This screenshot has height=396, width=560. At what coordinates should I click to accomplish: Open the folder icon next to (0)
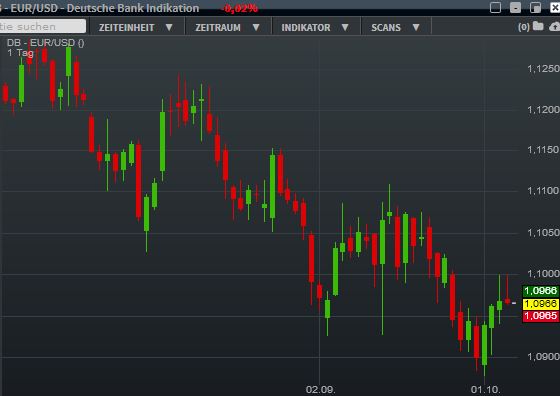[x=538, y=26]
